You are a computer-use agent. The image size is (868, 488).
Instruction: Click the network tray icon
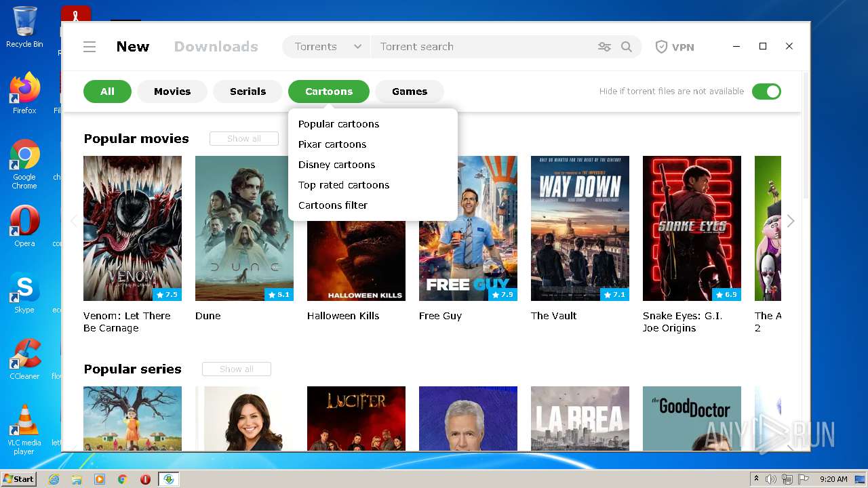pyautogui.click(x=787, y=479)
